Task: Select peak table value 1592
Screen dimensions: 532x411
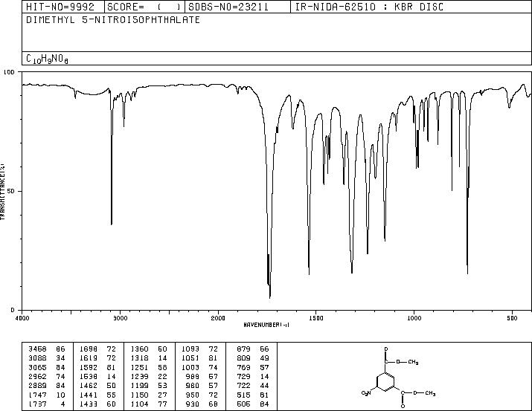Action: click(x=89, y=367)
